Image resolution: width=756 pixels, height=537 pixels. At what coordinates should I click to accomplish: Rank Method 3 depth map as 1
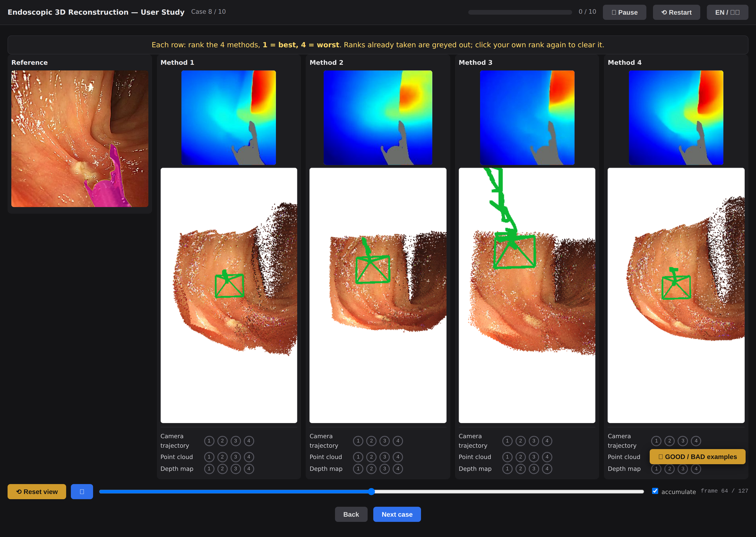[507, 469]
